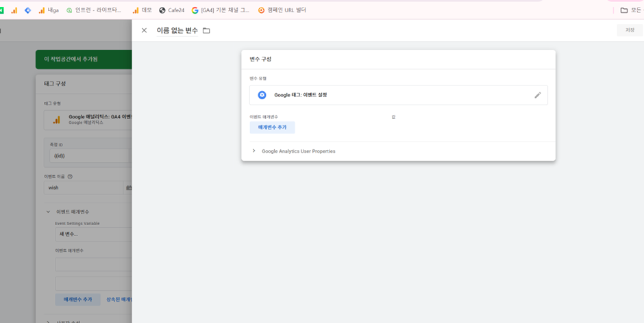Viewport: 644px width, 323px height.
Task: Select the Google 태그: 이벤트 설정 type row
Action: click(x=399, y=95)
